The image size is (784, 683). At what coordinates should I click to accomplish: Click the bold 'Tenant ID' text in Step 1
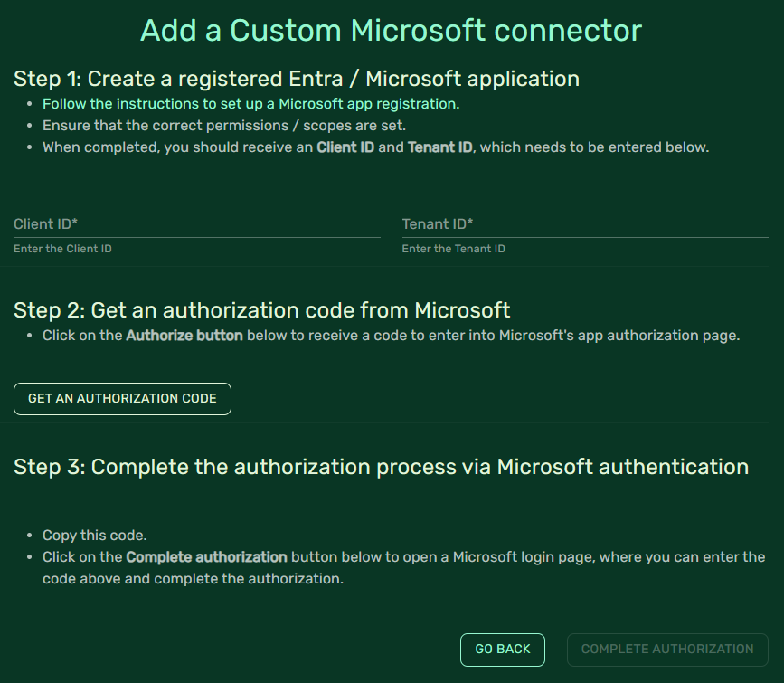click(x=439, y=147)
